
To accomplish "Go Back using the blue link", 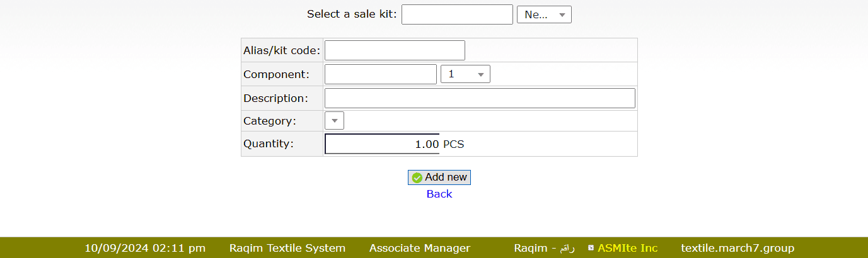I will click(439, 194).
